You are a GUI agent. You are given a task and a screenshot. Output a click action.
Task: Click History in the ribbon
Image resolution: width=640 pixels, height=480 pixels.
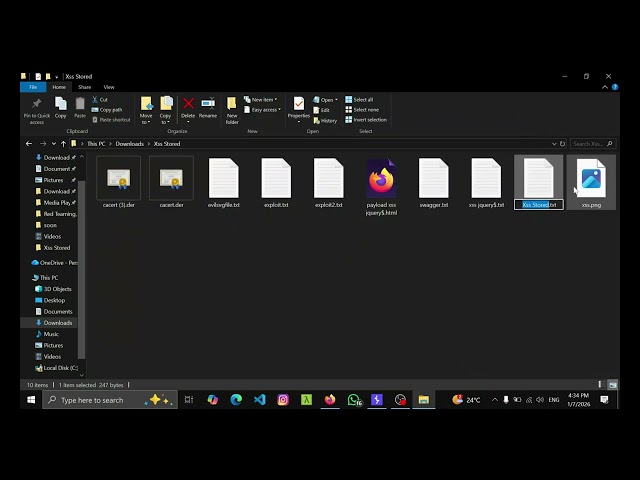pyautogui.click(x=325, y=120)
